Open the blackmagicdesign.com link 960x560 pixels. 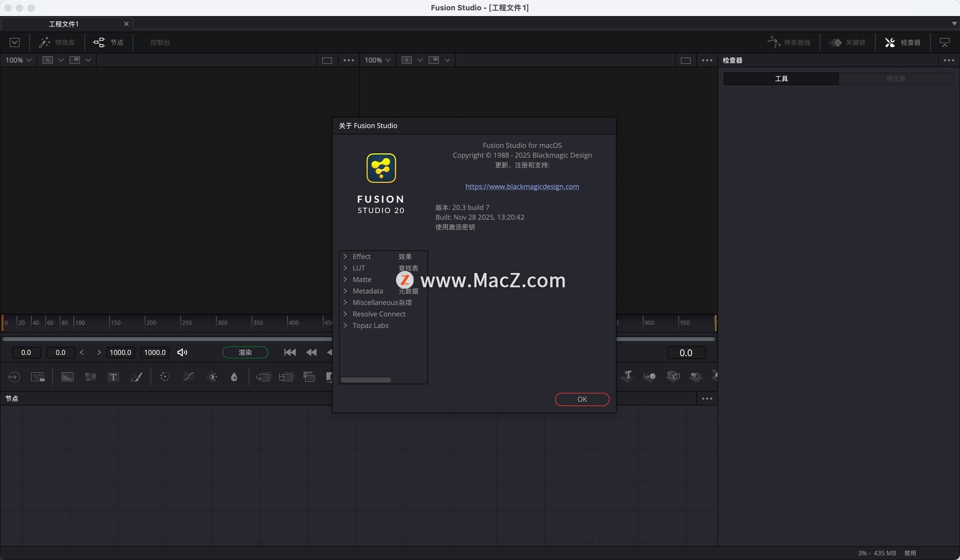522,186
